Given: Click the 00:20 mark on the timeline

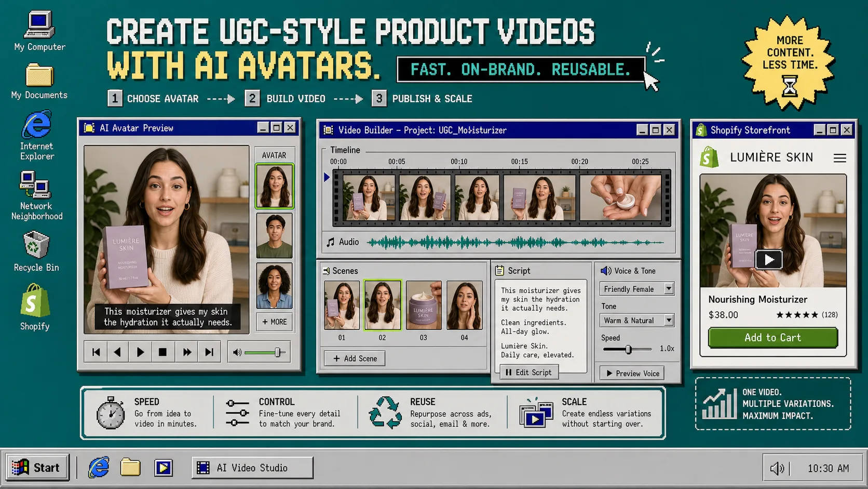Looking at the screenshot, I should point(579,162).
